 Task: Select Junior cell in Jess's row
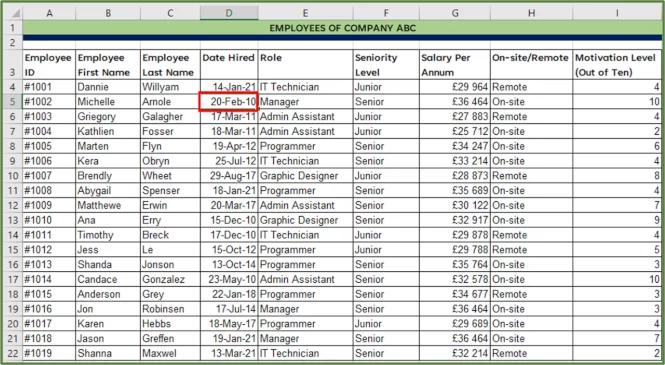tap(386, 250)
